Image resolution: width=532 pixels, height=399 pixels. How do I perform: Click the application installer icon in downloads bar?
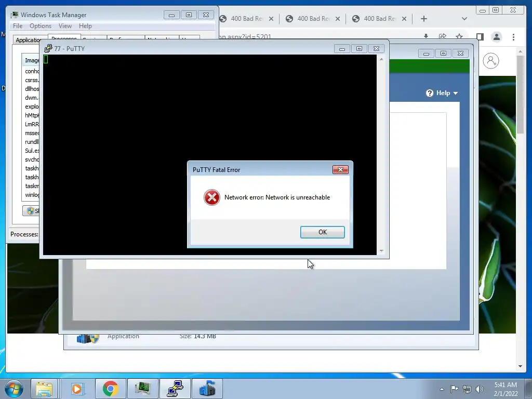click(87, 338)
